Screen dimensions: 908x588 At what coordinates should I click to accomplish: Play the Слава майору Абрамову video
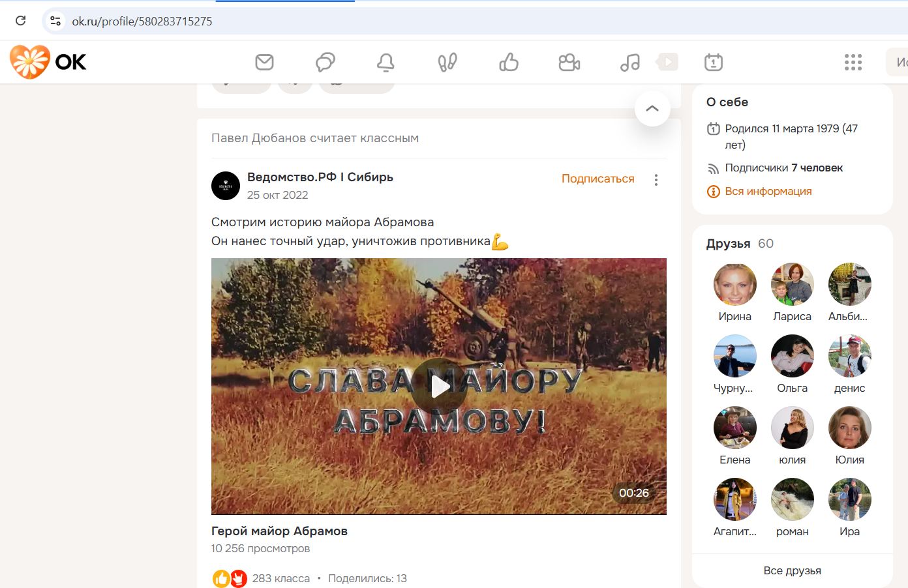(439, 386)
